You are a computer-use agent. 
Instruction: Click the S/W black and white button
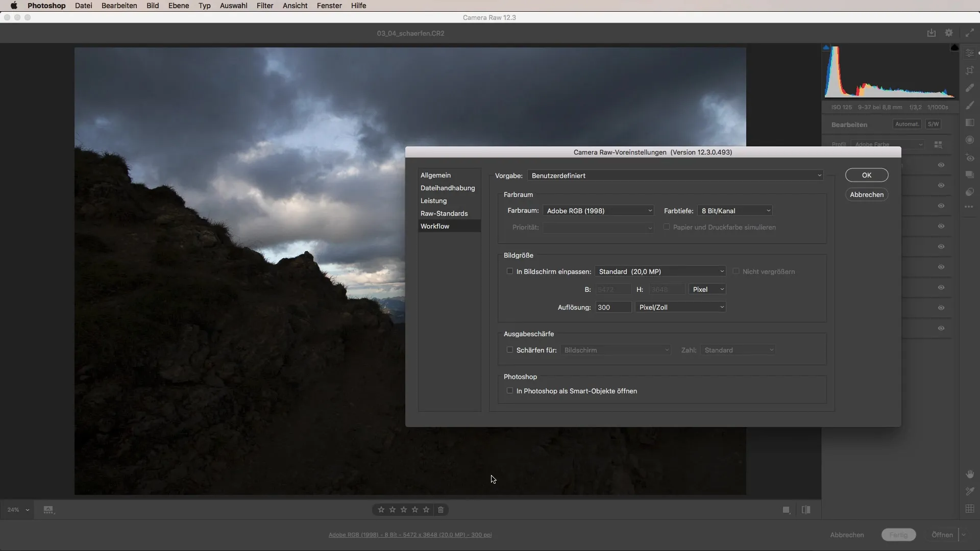coord(933,124)
